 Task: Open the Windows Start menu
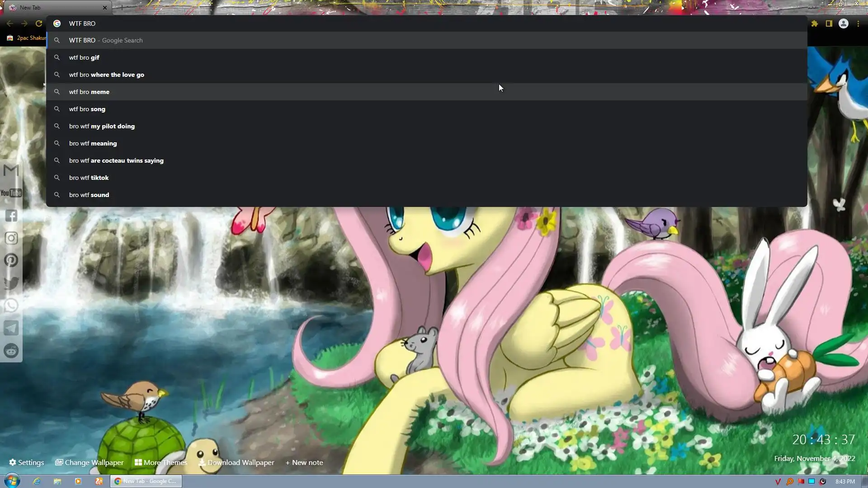pyautogui.click(x=12, y=481)
